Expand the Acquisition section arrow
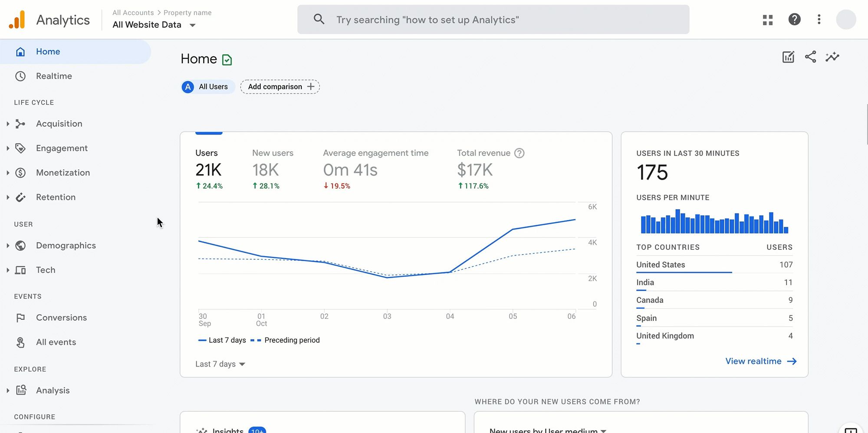The image size is (868, 433). click(8, 124)
